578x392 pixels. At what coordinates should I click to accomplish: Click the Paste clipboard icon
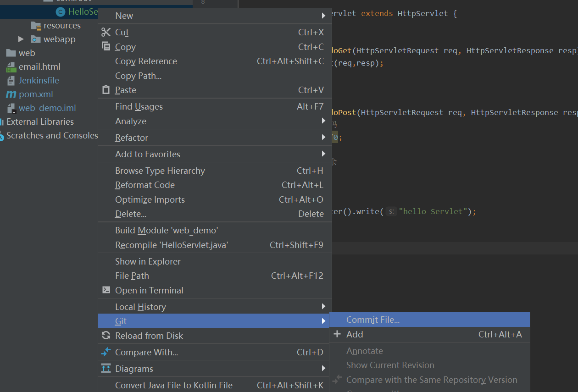[106, 90]
